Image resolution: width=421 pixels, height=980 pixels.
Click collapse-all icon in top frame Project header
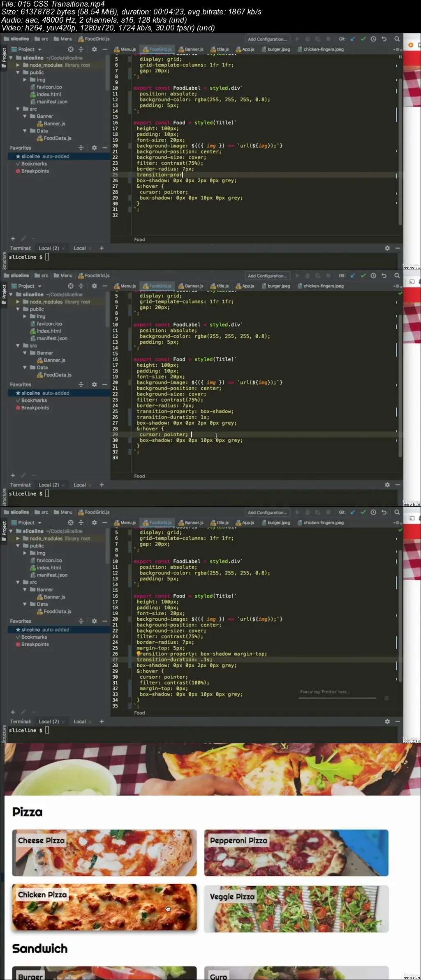[x=81, y=49]
